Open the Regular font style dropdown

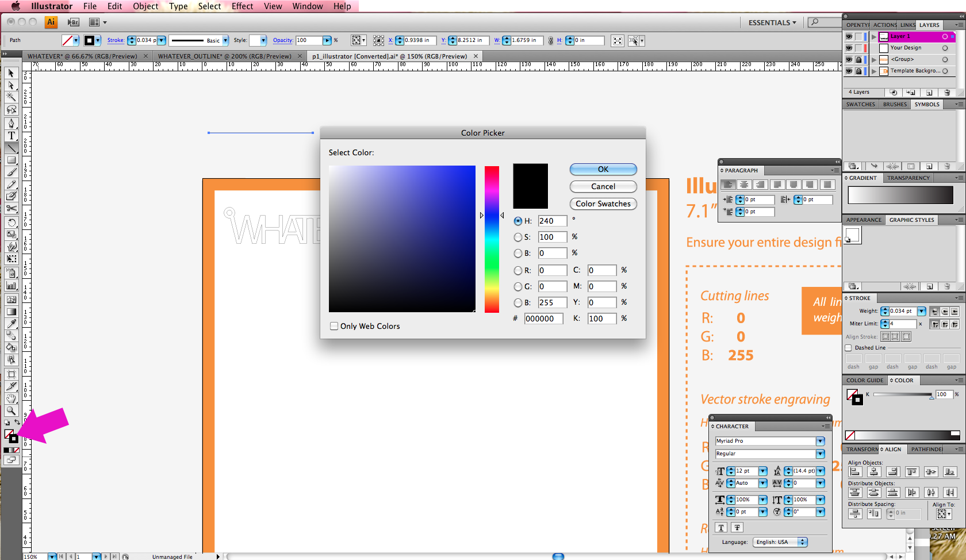821,454
